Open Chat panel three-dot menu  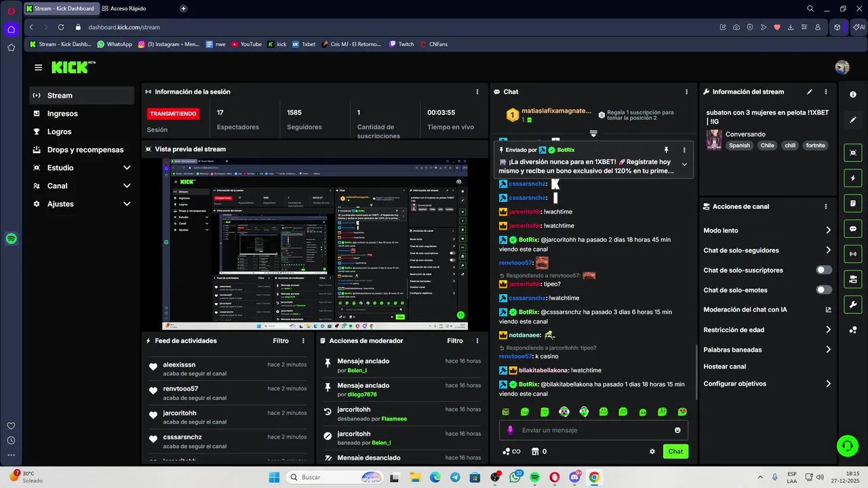(686, 91)
